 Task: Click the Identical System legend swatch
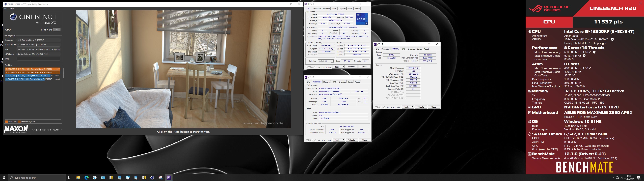tap(19, 122)
